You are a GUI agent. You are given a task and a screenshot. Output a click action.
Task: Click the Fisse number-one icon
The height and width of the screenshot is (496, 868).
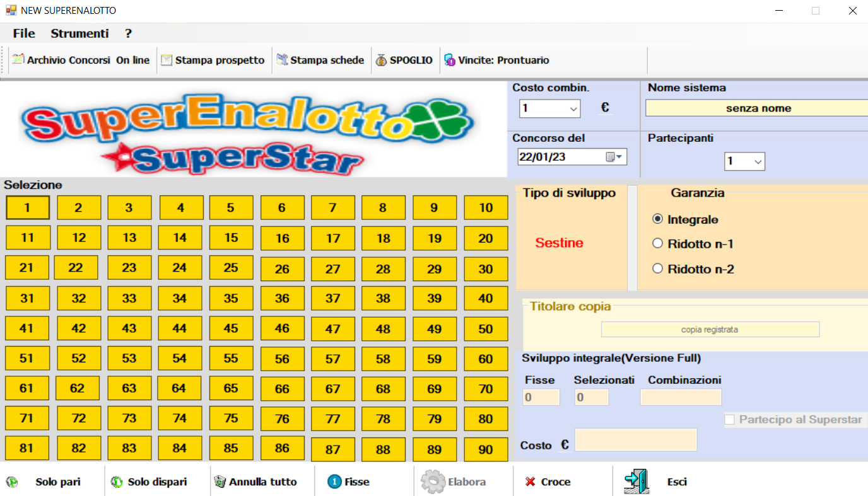pyautogui.click(x=334, y=482)
